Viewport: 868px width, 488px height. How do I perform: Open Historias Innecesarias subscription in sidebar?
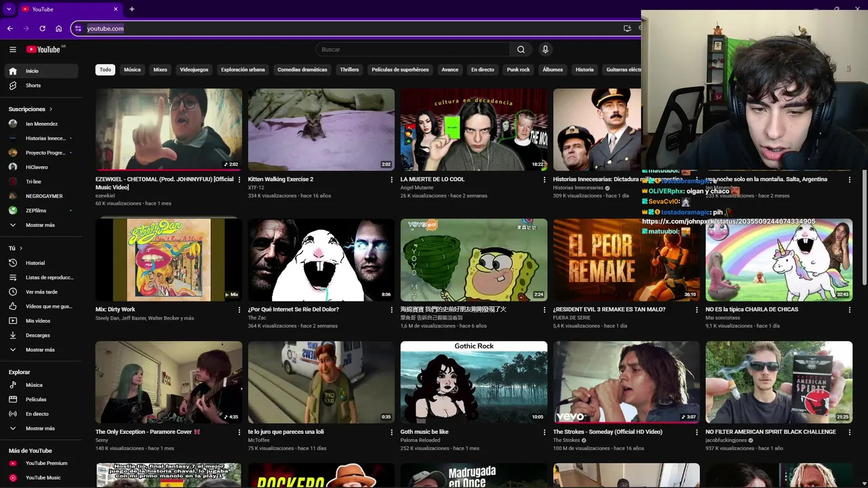click(42, 138)
